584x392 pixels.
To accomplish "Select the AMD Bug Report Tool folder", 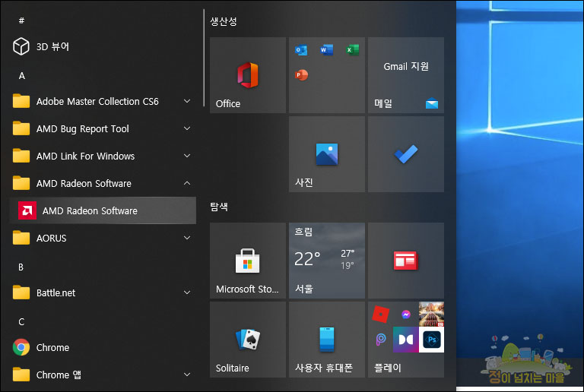I will click(x=103, y=128).
